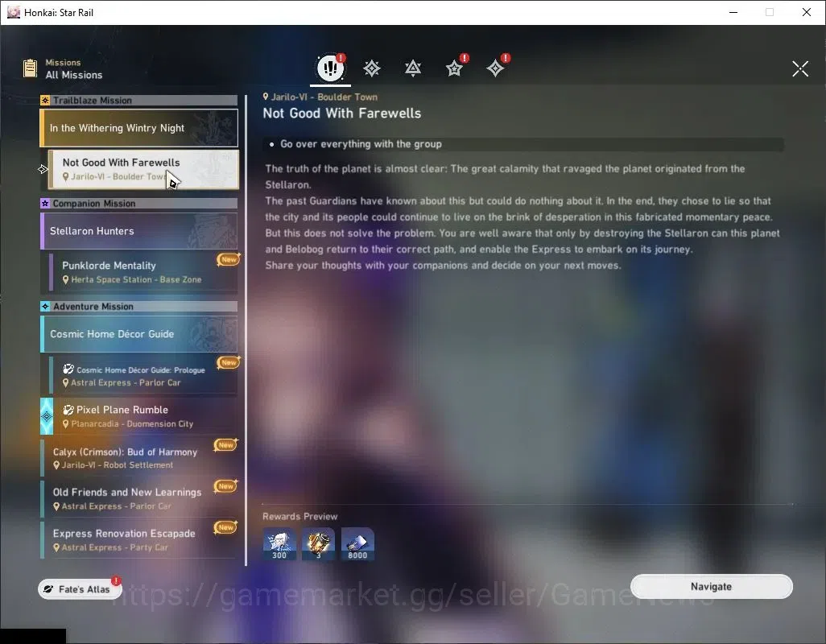Click the Trailblaze Mission section star icon

pyautogui.click(x=45, y=100)
